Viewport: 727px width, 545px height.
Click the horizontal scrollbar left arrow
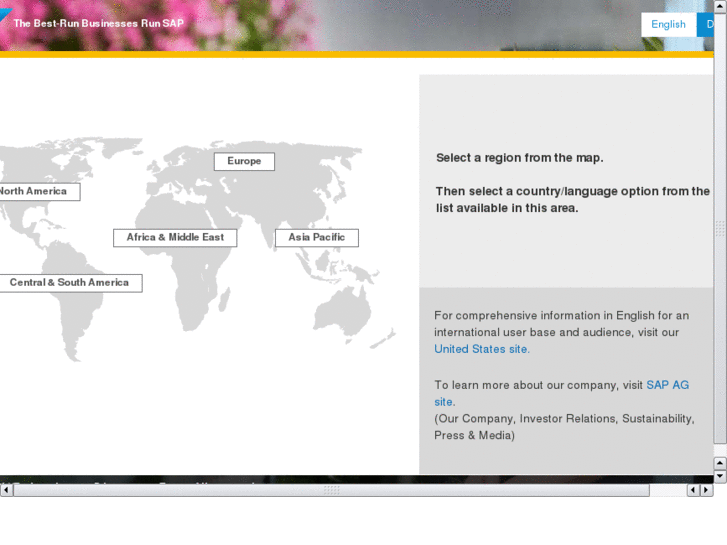click(6, 490)
